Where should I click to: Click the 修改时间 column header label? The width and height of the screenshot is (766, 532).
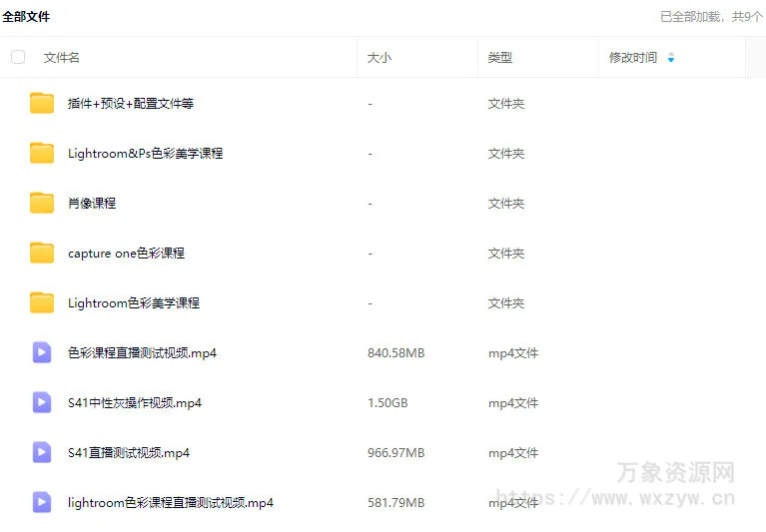click(633, 58)
